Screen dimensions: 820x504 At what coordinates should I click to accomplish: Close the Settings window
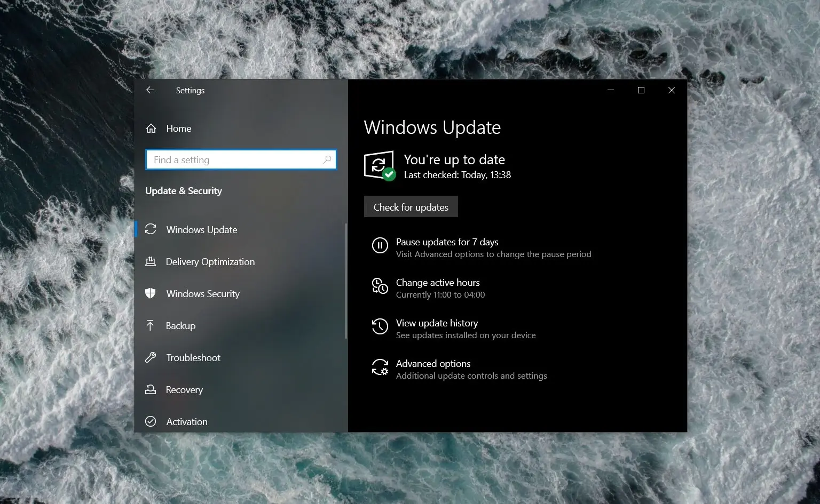(672, 90)
